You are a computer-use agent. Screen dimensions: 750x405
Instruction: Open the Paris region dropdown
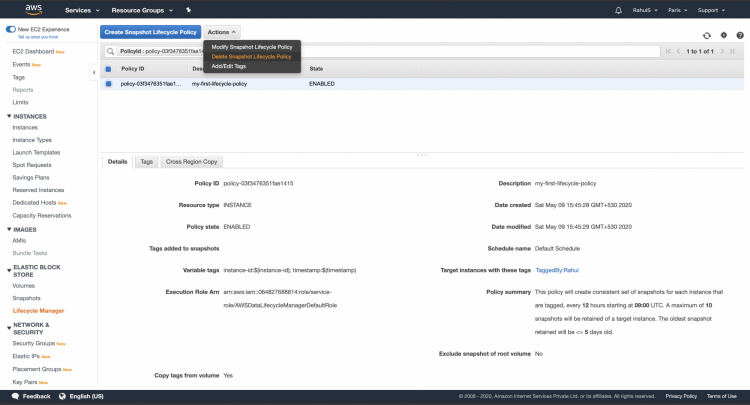(675, 10)
